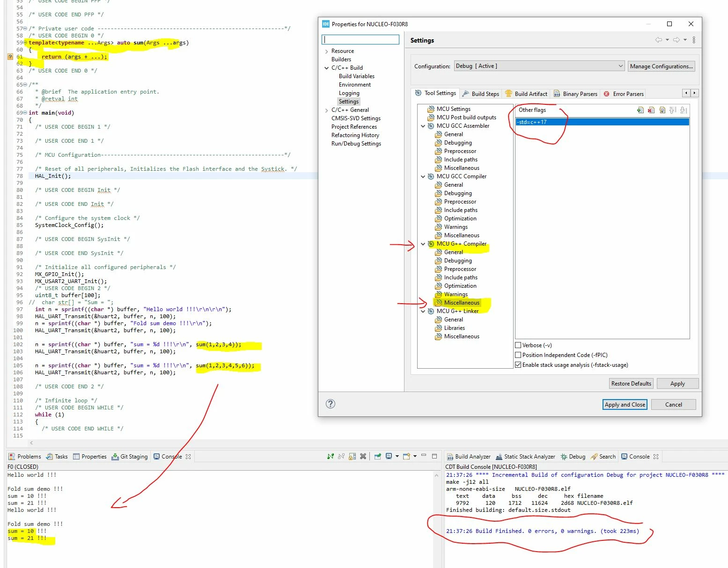Select Miscellaneous under MCU G++ Compiler
The image size is (728, 568).
point(462,303)
